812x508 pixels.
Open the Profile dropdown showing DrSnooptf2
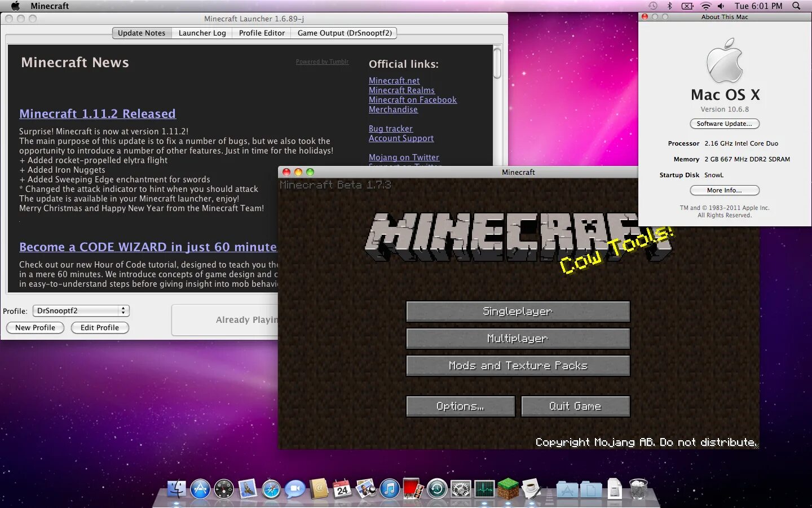pyautogui.click(x=81, y=310)
